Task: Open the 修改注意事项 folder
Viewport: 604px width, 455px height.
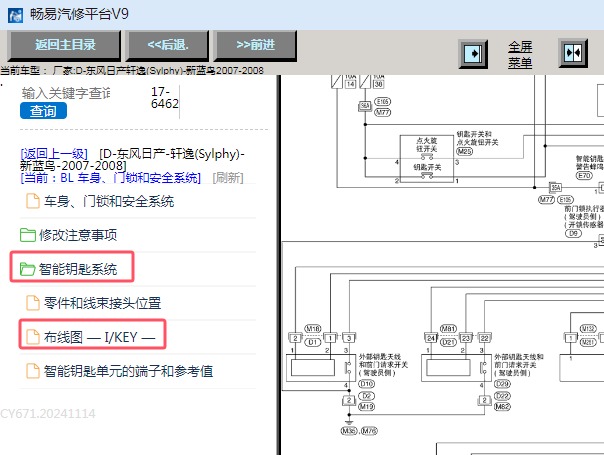Action: pos(78,235)
